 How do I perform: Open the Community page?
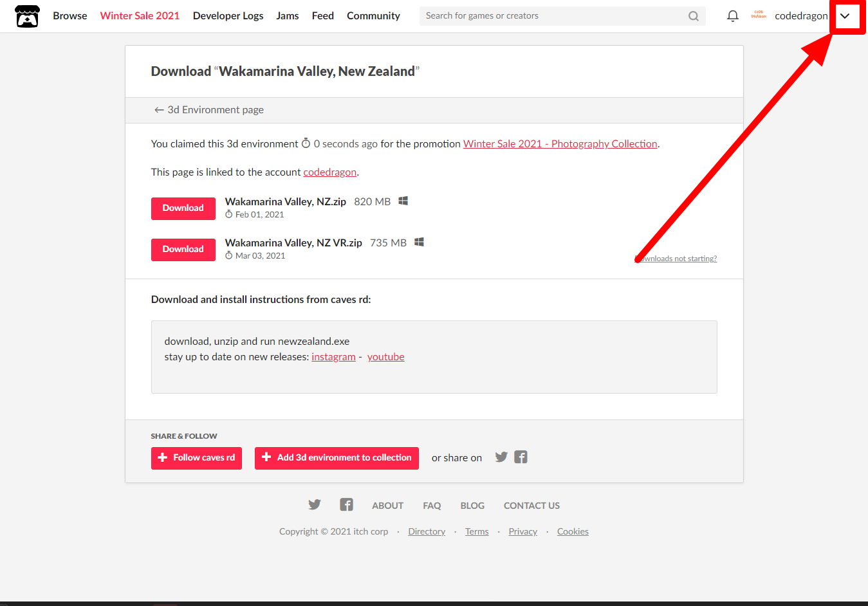[373, 16]
